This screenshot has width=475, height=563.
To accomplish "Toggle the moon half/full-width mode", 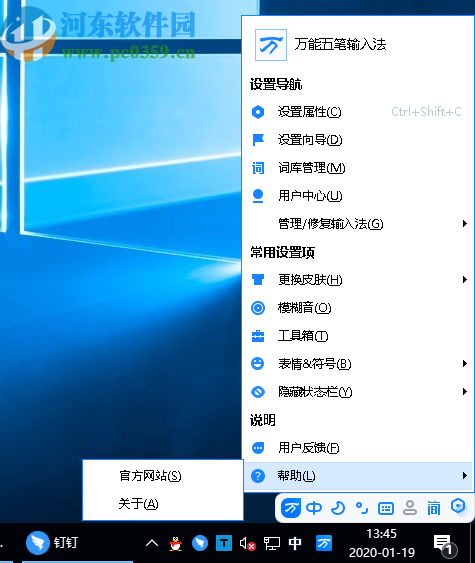I will 338,508.
